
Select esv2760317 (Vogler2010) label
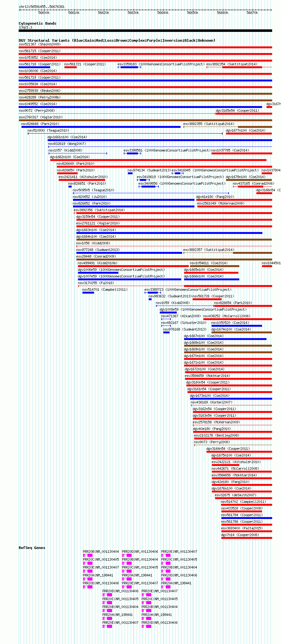[x=41, y=117]
